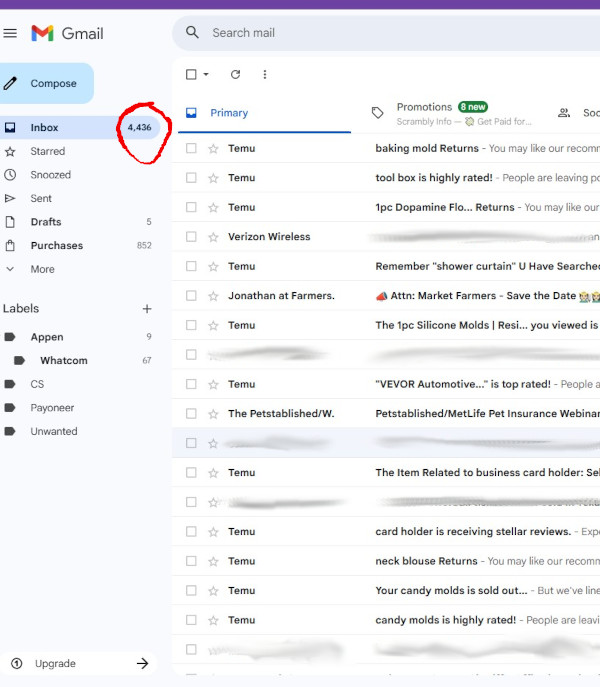Check the first Temu baking mold email
This screenshot has width=600, height=687.
[x=191, y=148]
